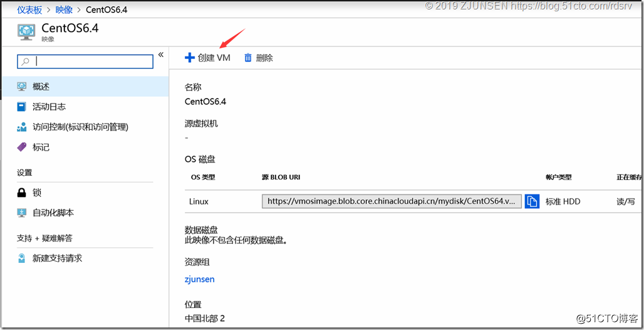Click the CentOS6.4 image resource icon
Screen dimensions: 644x330
[x=26, y=32]
